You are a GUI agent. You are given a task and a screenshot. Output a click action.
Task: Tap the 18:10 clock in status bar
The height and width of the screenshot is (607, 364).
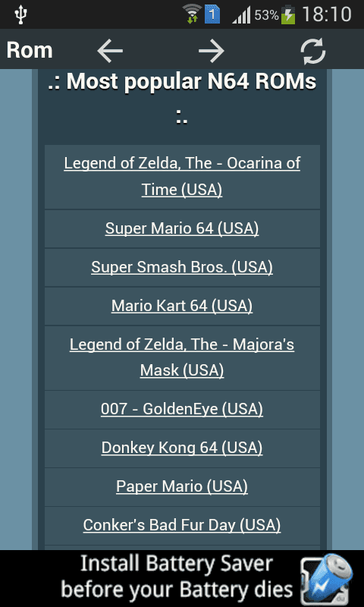coord(327,14)
